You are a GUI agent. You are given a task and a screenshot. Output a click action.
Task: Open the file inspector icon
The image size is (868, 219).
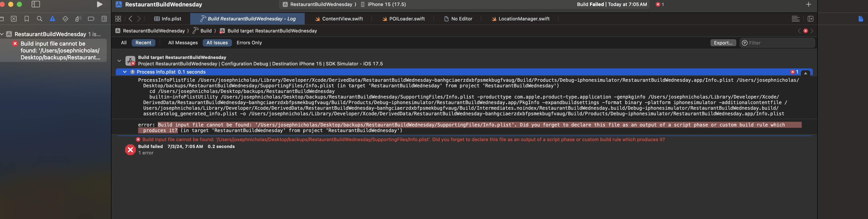[861, 19]
